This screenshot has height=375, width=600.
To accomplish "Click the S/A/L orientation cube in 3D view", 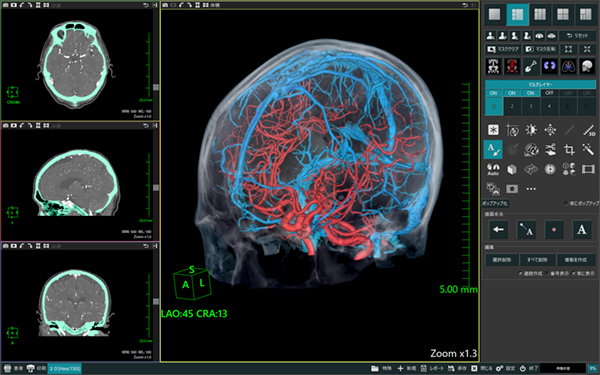I will click(x=192, y=282).
